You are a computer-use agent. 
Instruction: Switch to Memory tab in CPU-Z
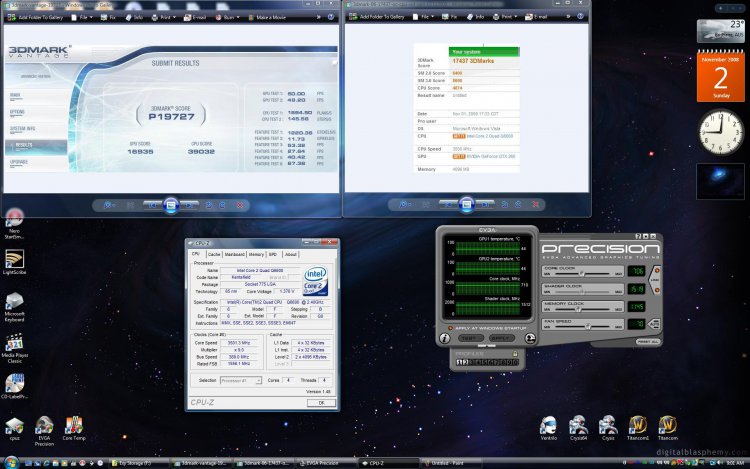click(x=256, y=254)
